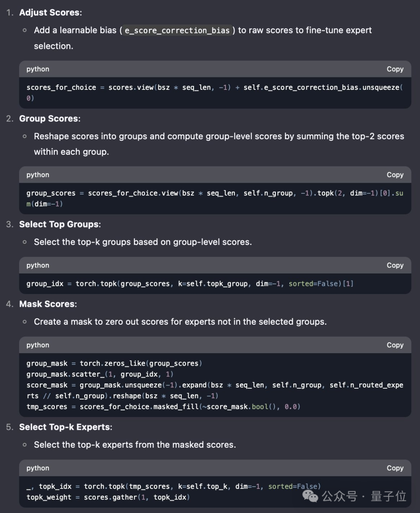This screenshot has width=420, height=513.
Task: Copy the Adjust Scores code snippet
Action: (395, 69)
